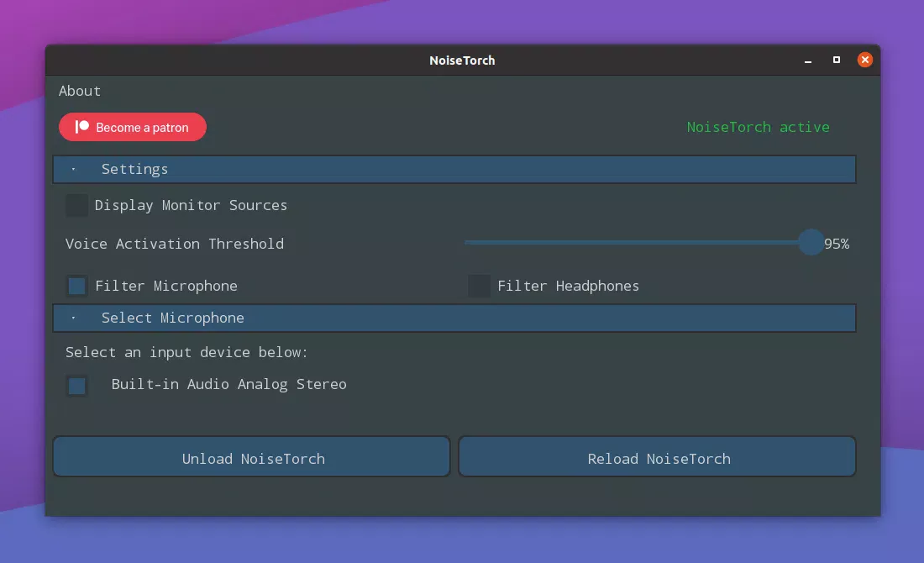Viewport: 924px width, 563px height.
Task: Click Reload NoiseTorch
Action: point(657,458)
